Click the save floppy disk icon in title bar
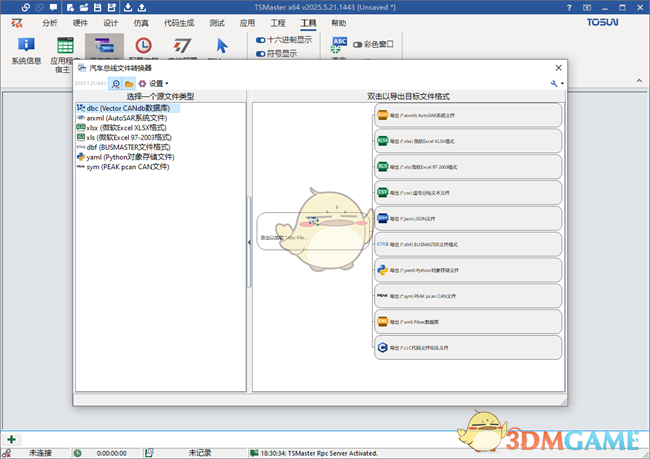650x459 pixels. 98,7
